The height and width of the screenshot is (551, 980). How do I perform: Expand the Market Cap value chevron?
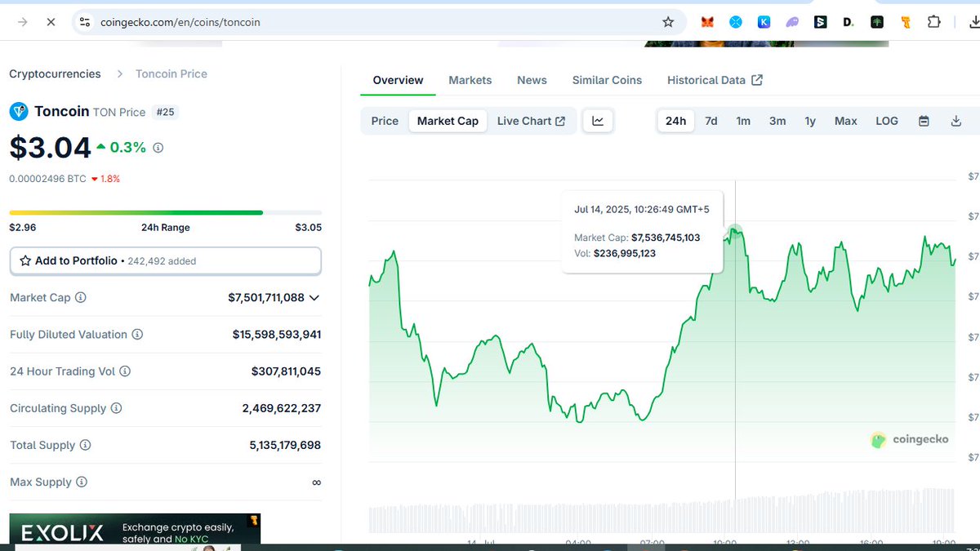(x=315, y=298)
